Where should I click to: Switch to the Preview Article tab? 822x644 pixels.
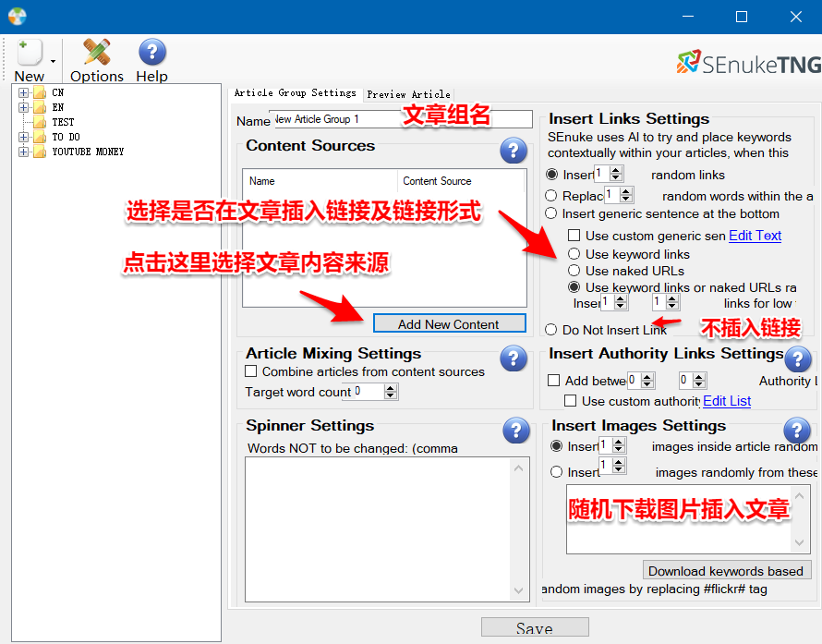408,94
